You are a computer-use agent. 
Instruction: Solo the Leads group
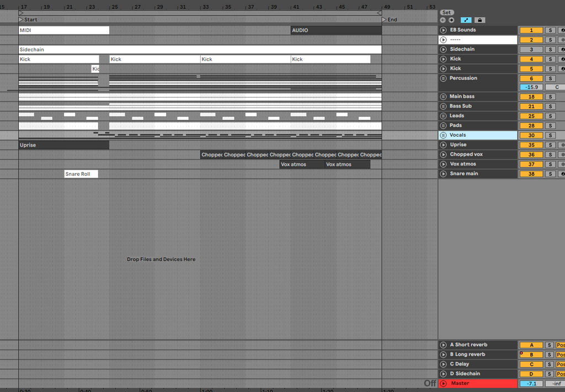coord(550,116)
